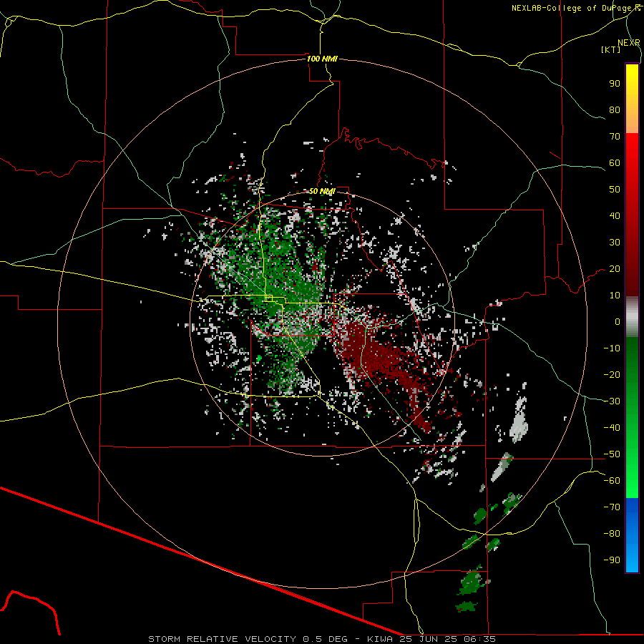This screenshot has height=644, width=644.
Task: Click the positive 80 scale value
Action: pos(615,109)
